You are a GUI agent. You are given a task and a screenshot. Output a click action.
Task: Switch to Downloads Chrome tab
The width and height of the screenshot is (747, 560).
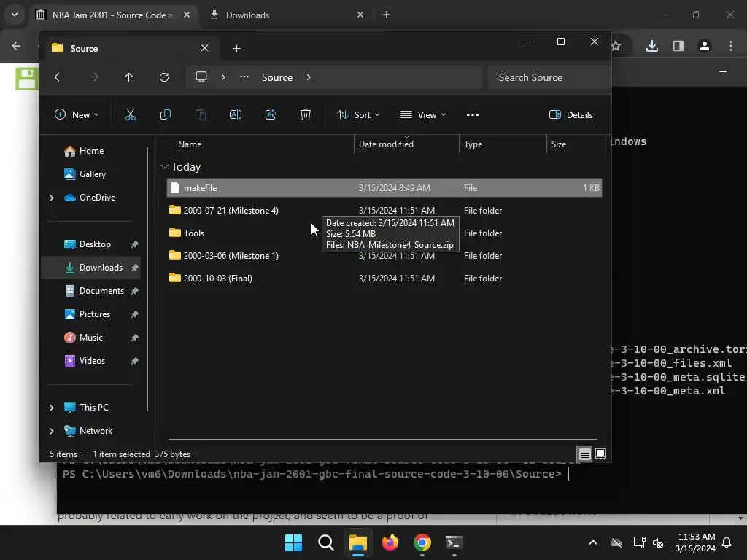(287, 15)
